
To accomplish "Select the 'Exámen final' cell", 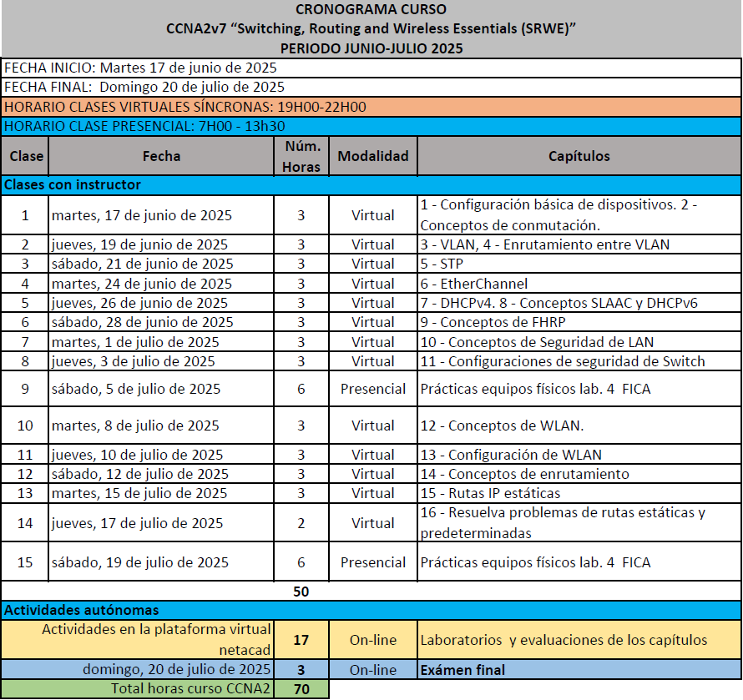I will point(579,670).
